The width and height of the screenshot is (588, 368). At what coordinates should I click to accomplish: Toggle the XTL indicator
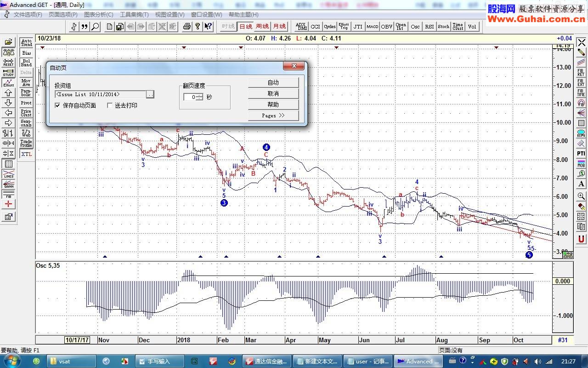click(x=27, y=154)
